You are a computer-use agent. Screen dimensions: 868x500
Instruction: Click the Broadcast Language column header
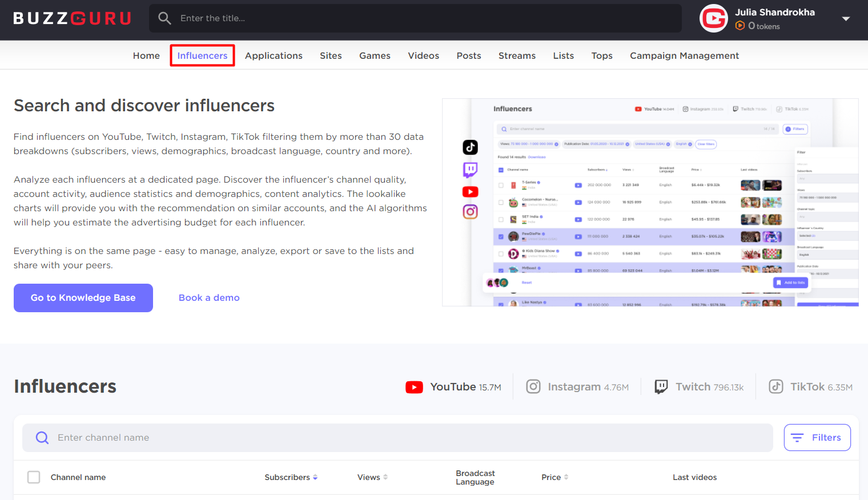[475, 478]
